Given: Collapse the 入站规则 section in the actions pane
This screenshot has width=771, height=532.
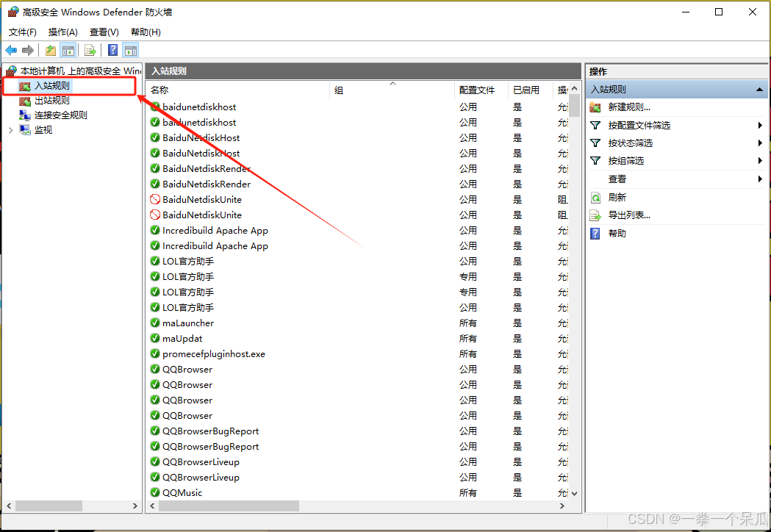Looking at the screenshot, I should [x=760, y=90].
